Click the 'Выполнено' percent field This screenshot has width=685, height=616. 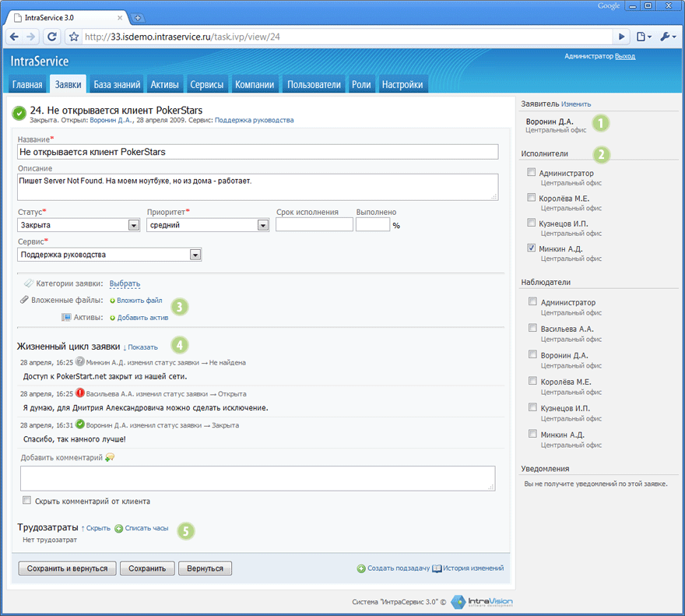373,225
